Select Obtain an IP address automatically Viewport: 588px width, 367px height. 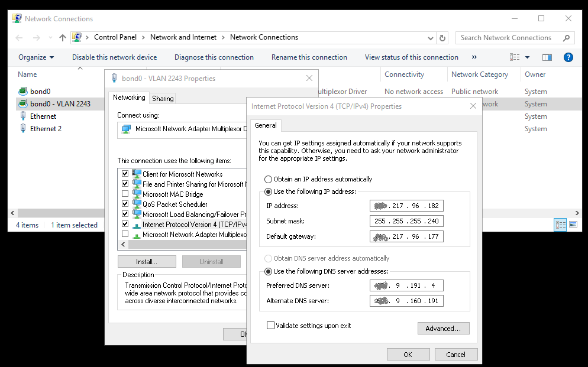[x=268, y=180]
